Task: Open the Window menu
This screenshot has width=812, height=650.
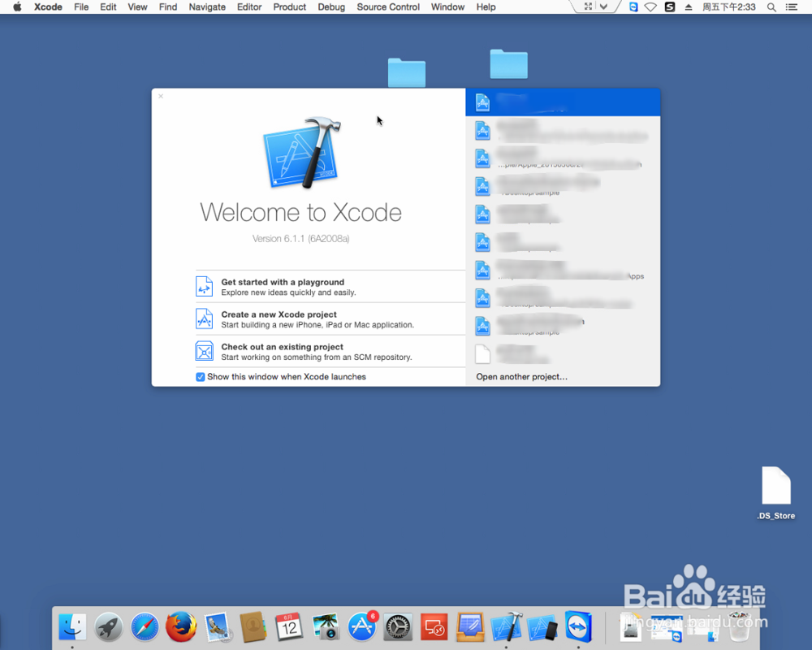Action: pyautogui.click(x=447, y=6)
